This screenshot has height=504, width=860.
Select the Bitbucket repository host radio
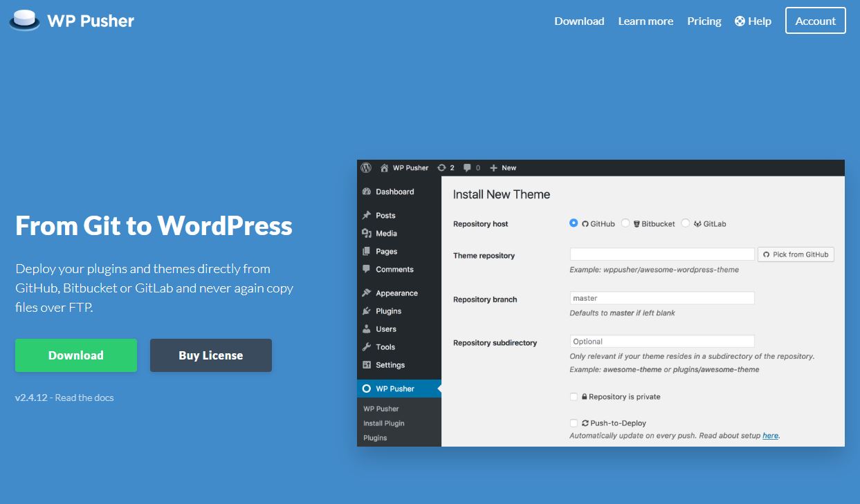click(625, 223)
